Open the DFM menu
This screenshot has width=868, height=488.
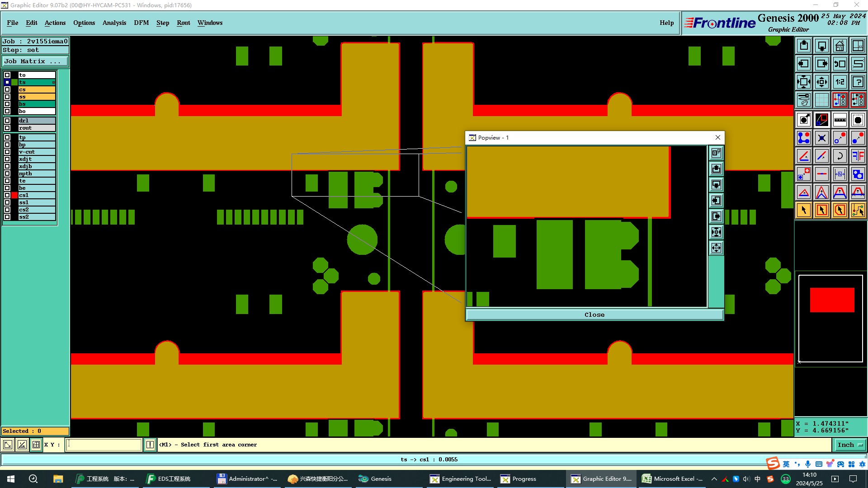tap(141, 23)
